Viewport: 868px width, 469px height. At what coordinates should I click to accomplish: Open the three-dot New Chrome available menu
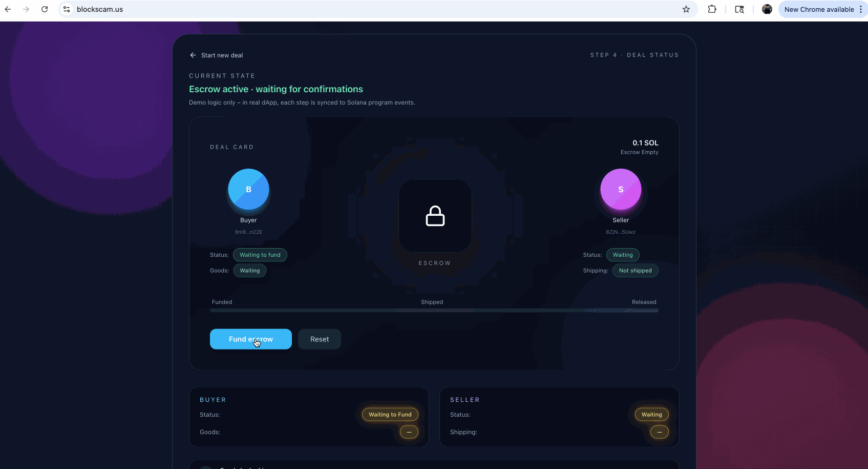pyautogui.click(x=861, y=9)
